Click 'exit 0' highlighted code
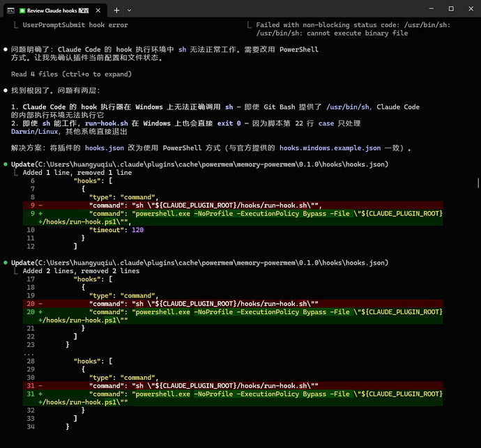 coord(229,123)
